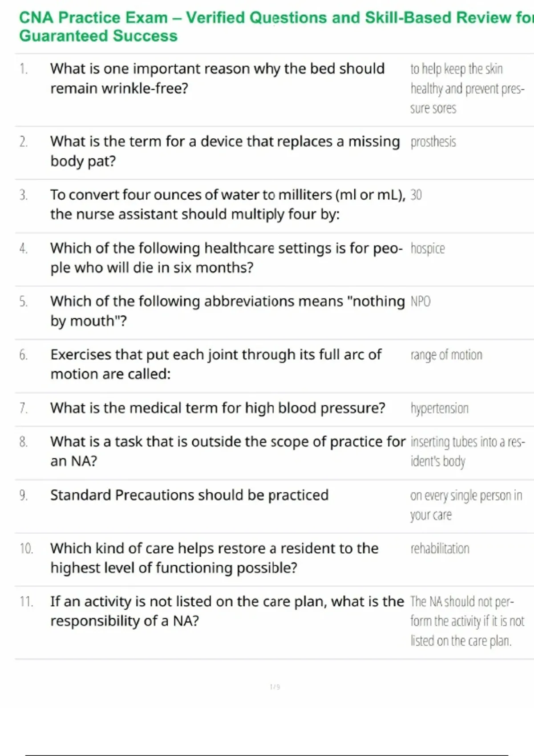
Task: Click the answer '30'
Action: click(416, 195)
